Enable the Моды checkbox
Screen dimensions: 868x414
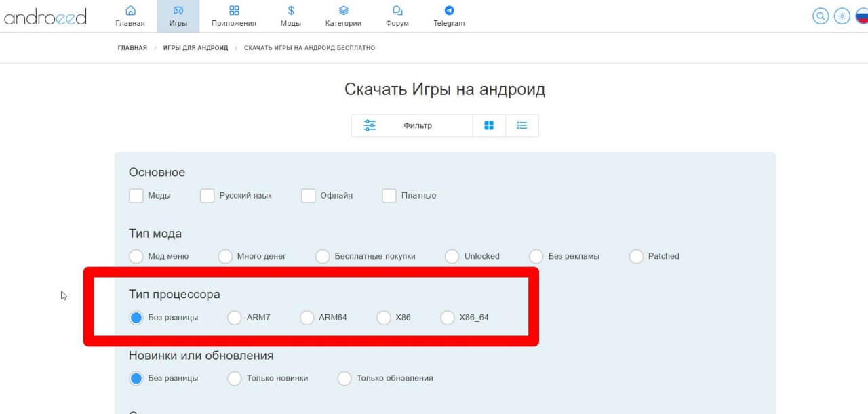tap(136, 196)
